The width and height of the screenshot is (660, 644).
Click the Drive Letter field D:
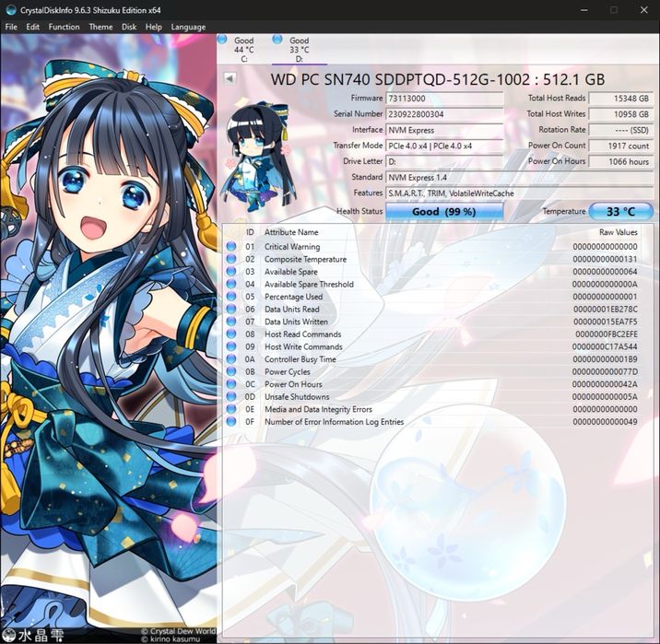coord(444,161)
